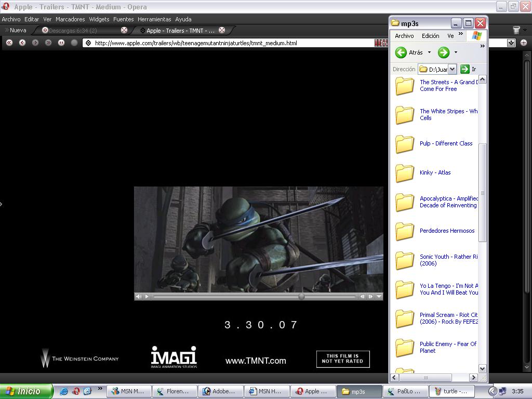Click Atrás back button in mp3s window
532x399 pixels.
pyautogui.click(x=409, y=52)
